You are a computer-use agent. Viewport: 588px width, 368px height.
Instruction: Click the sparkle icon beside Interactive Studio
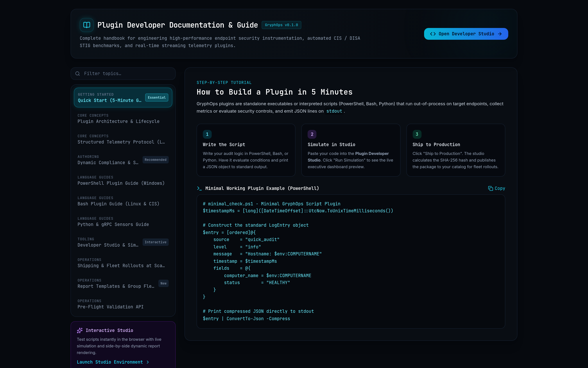pos(80,330)
